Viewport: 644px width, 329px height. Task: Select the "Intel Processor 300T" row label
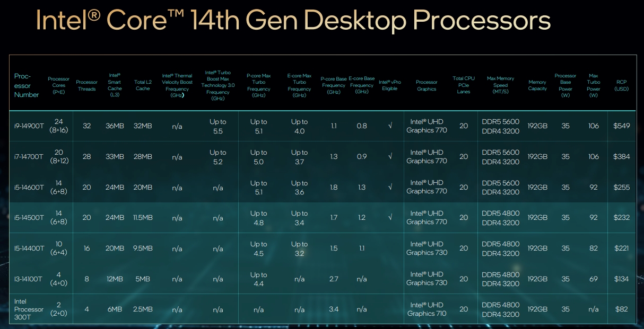click(29, 309)
